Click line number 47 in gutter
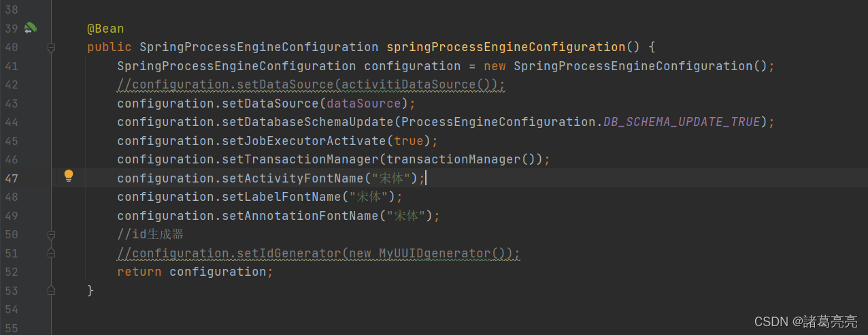 12,178
